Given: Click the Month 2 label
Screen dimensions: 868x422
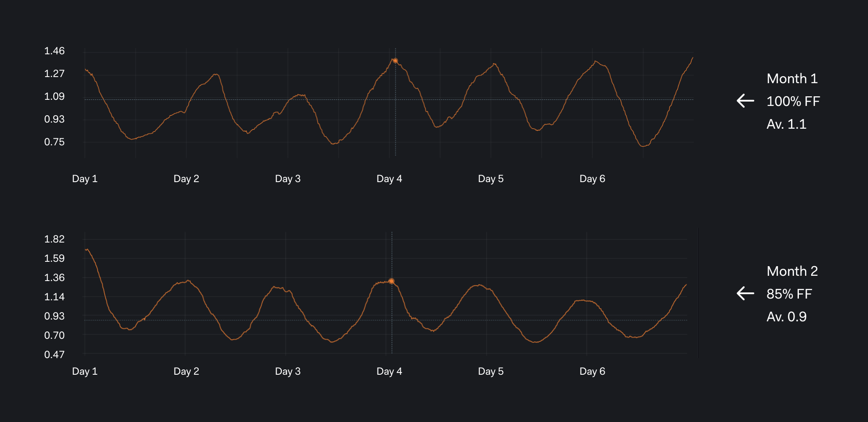Looking at the screenshot, I should pyautogui.click(x=792, y=271).
